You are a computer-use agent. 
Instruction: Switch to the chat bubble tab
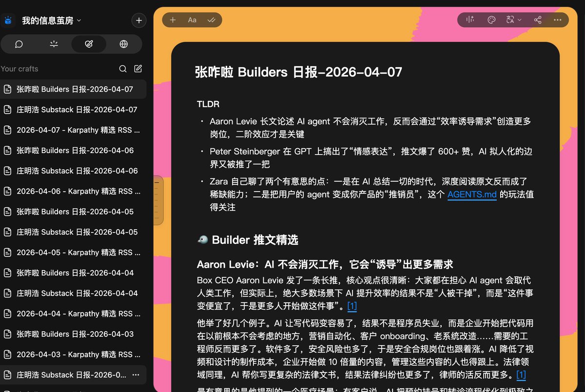point(19,44)
